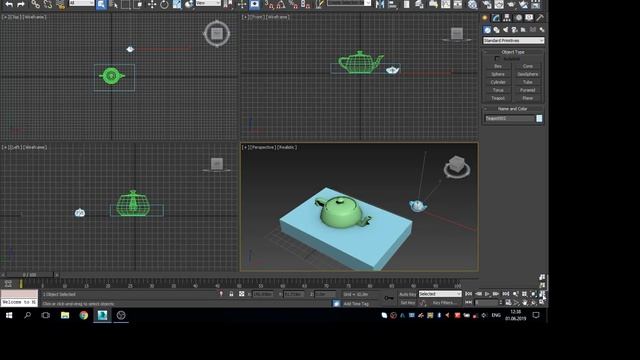Click the time slider handle 0 / 100
The width and height of the screenshot is (640, 360).
click(x=29, y=275)
